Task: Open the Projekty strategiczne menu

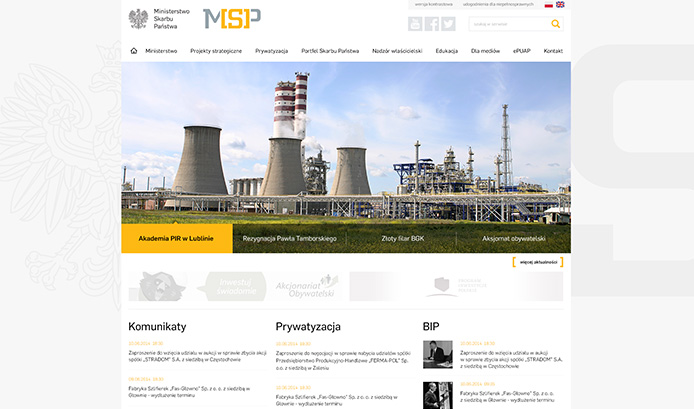Action: tap(216, 51)
